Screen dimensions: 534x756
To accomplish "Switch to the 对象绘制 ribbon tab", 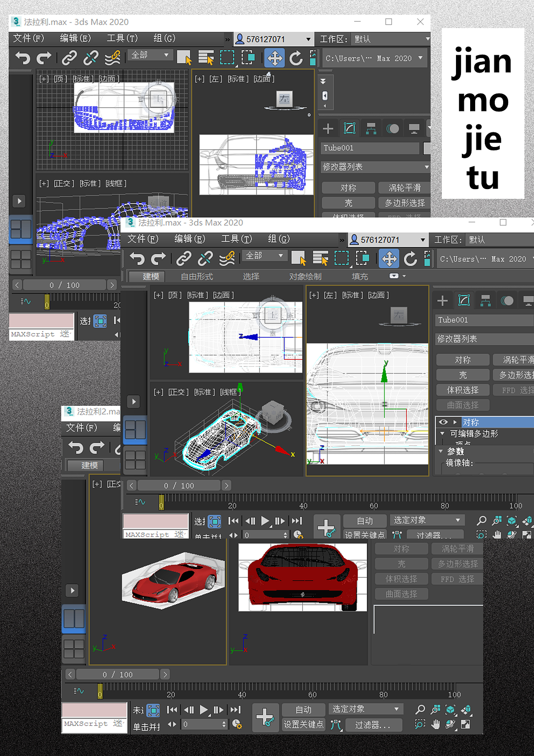I will (x=305, y=276).
